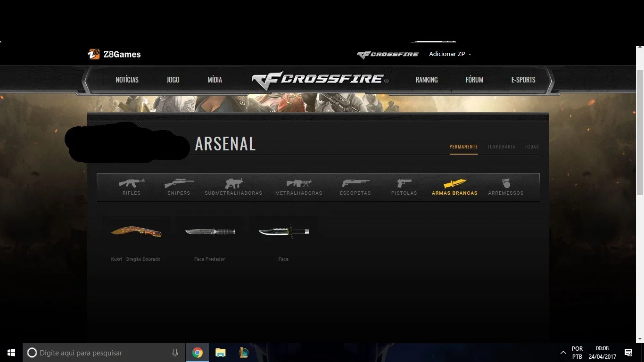The image size is (644, 362).
Task: Open the Fórum link
Action: [x=474, y=80]
